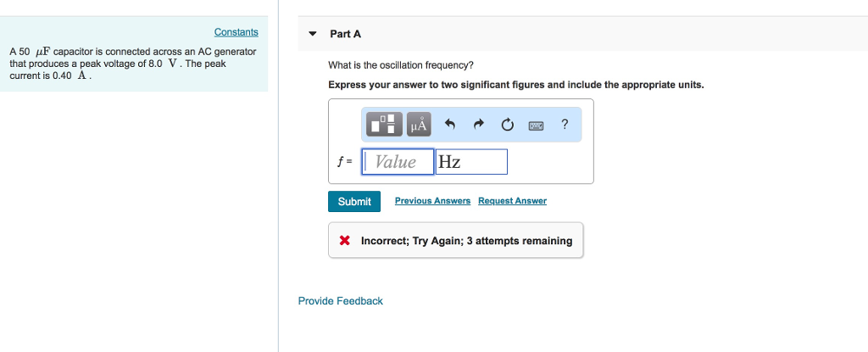Open the Previous Answers link

coord(432,201)
